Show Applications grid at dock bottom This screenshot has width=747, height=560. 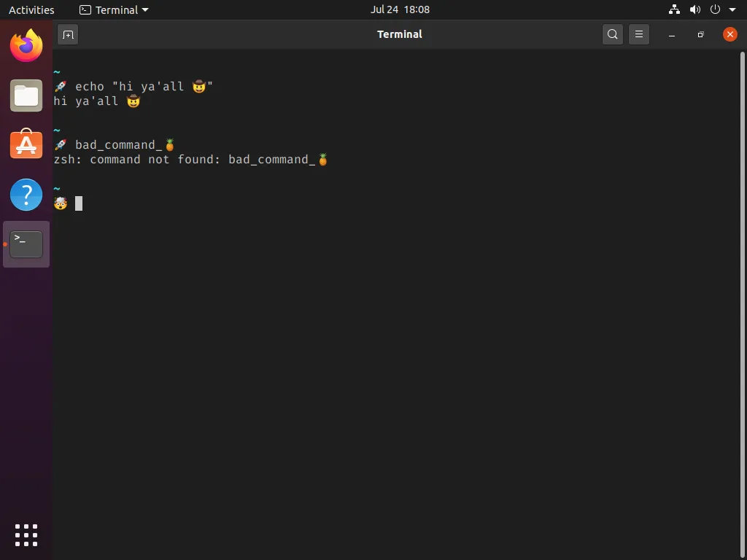tap(26, 534)
